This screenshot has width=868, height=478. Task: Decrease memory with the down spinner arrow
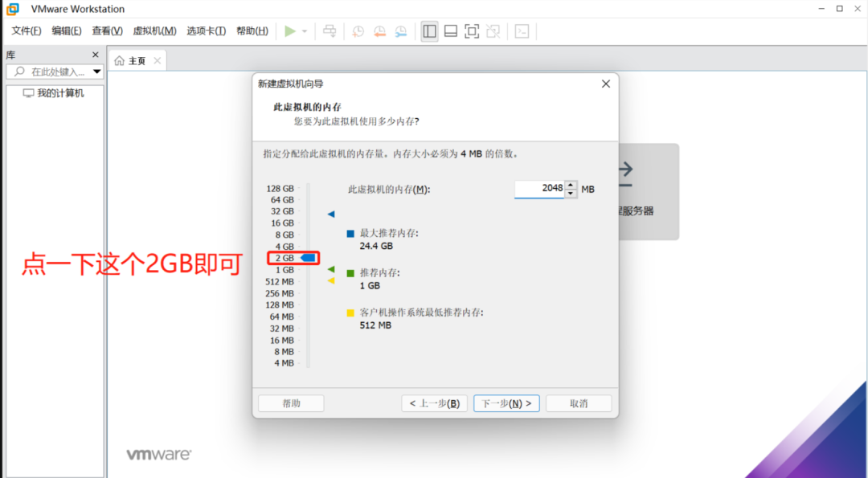point(571,194)
